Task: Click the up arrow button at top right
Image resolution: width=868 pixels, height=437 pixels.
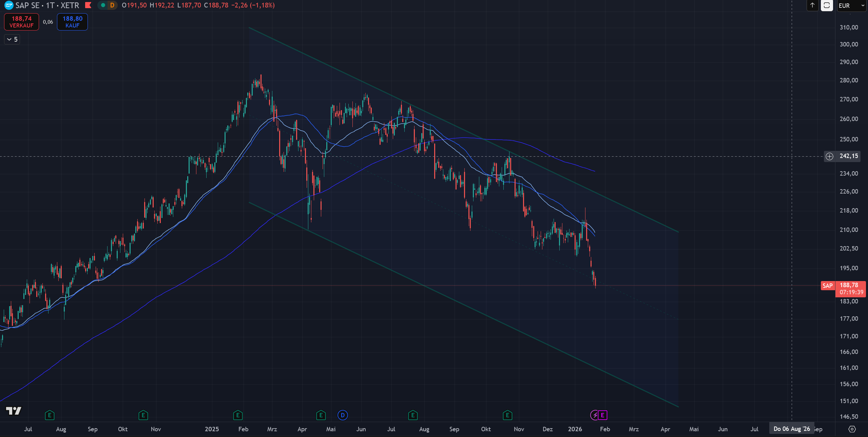Action: pos(812,5)
